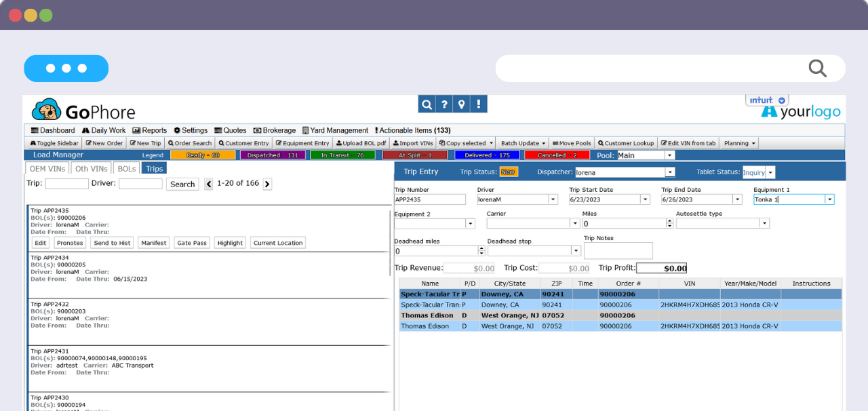This screenshot has width=868, height=411.
Task: Click blue Delivered - 175 legend swatch
Action: point(487,155)
